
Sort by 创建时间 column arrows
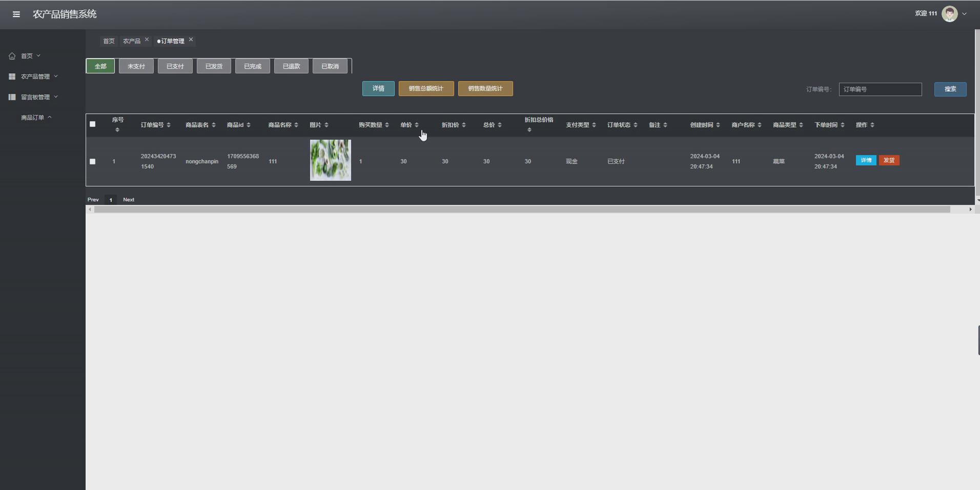718,125
